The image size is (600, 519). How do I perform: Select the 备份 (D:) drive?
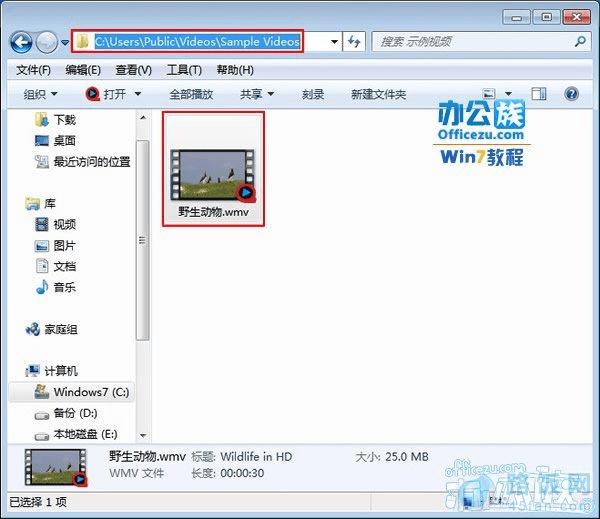point(75,413)
